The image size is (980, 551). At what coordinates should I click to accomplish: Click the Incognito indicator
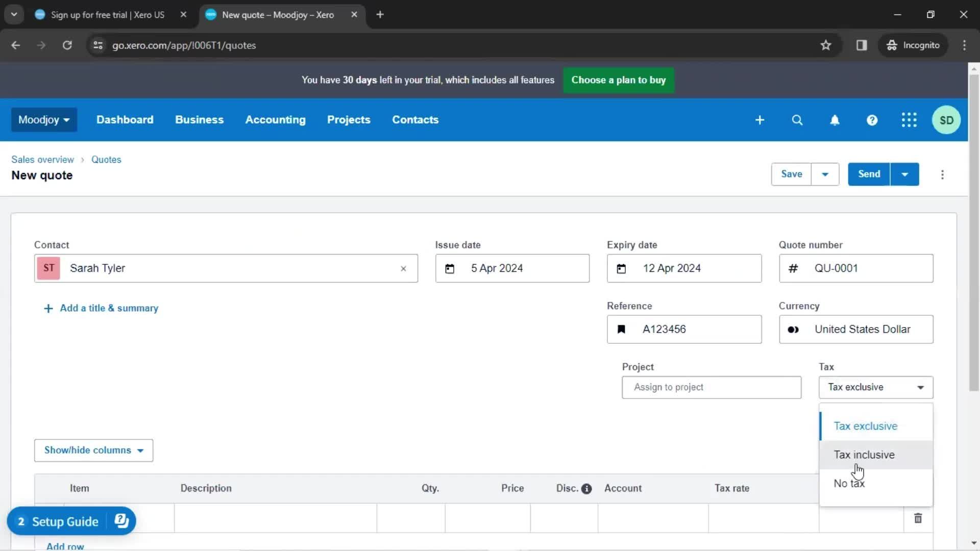tap(913, 45)
